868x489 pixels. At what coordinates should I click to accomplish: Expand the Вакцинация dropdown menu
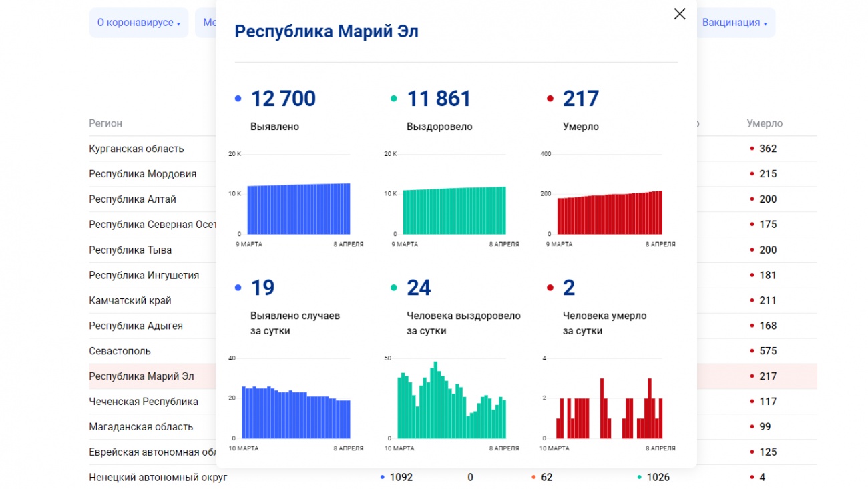tap(734, 23)
